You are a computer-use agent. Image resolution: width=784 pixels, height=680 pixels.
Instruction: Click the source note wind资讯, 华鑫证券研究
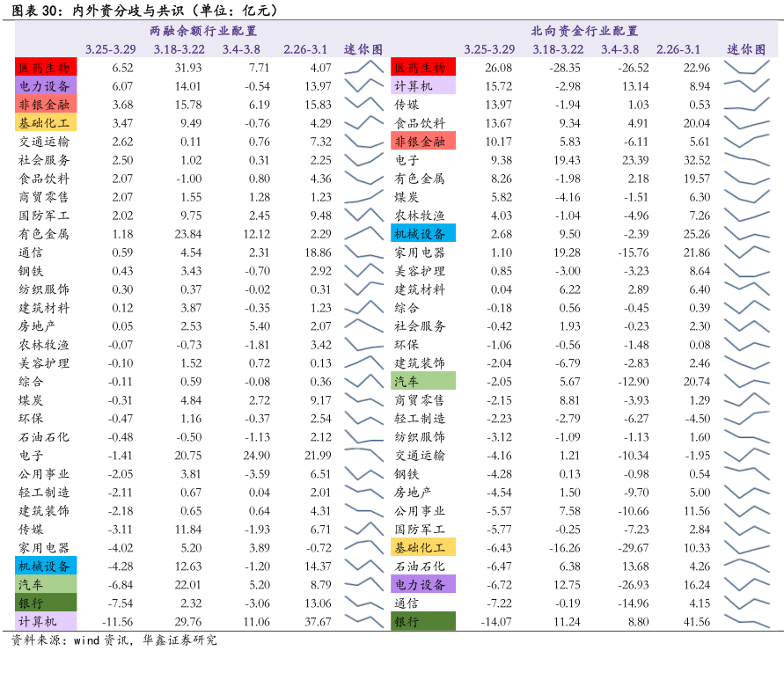[x=114, y=640]
